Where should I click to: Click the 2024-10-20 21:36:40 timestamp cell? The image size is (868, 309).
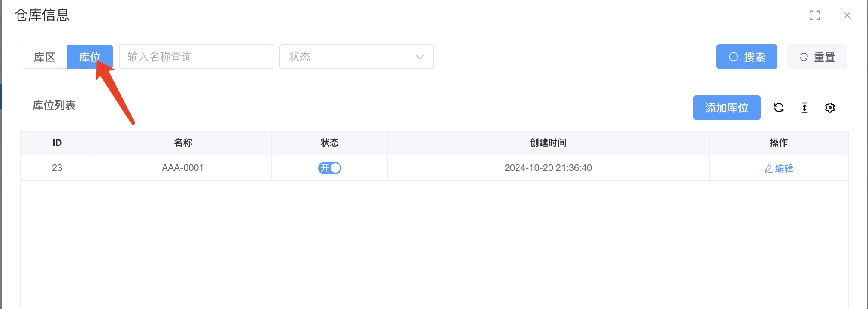548,168
